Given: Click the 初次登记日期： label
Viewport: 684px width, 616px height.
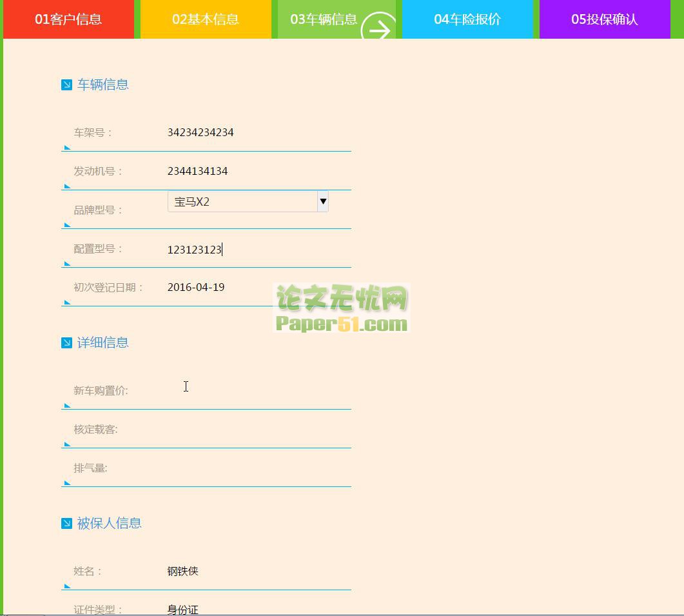Looking at the screenshot, I should tap(108, 287).
